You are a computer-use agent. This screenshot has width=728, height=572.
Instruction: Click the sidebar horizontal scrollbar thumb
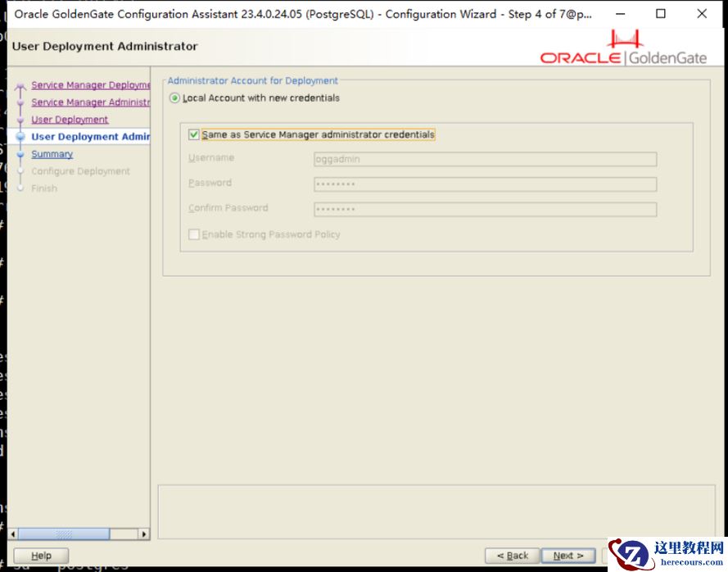64,534
